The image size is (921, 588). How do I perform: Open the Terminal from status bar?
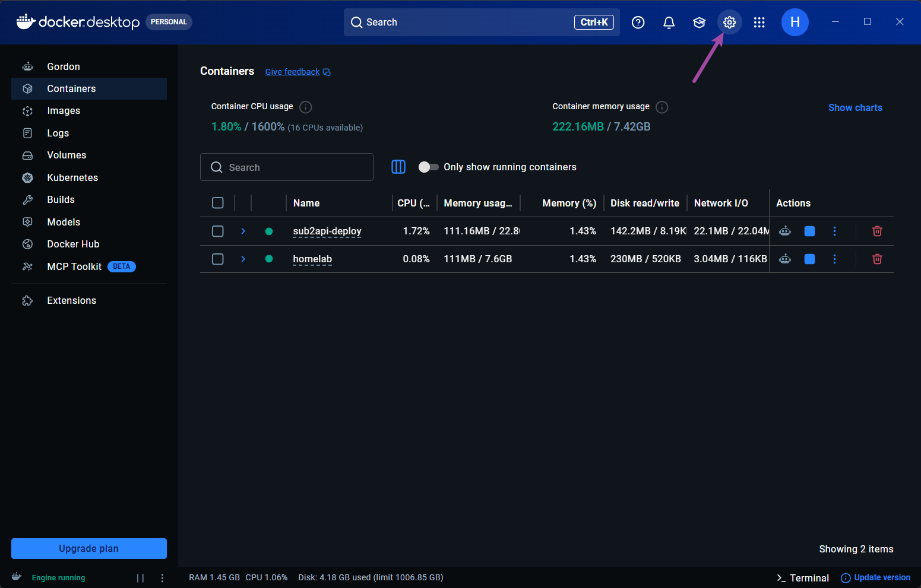[802, 578]
